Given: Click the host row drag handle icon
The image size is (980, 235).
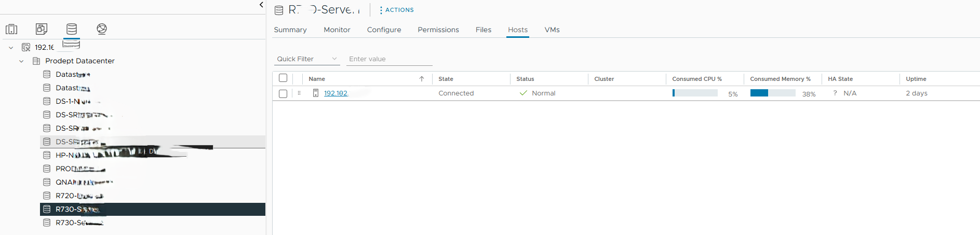Looking at the screenshot, I should click(299, 93).
